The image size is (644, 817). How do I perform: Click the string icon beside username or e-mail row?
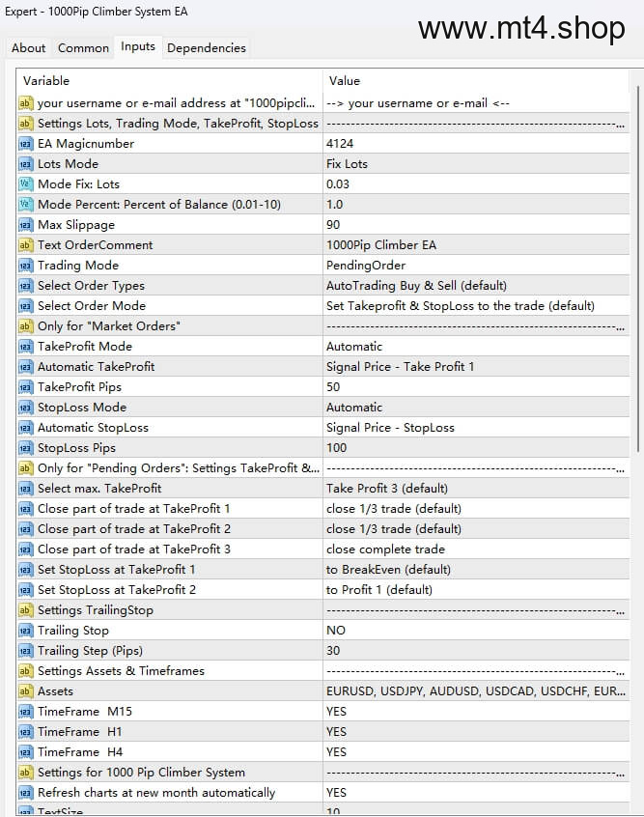25,103
